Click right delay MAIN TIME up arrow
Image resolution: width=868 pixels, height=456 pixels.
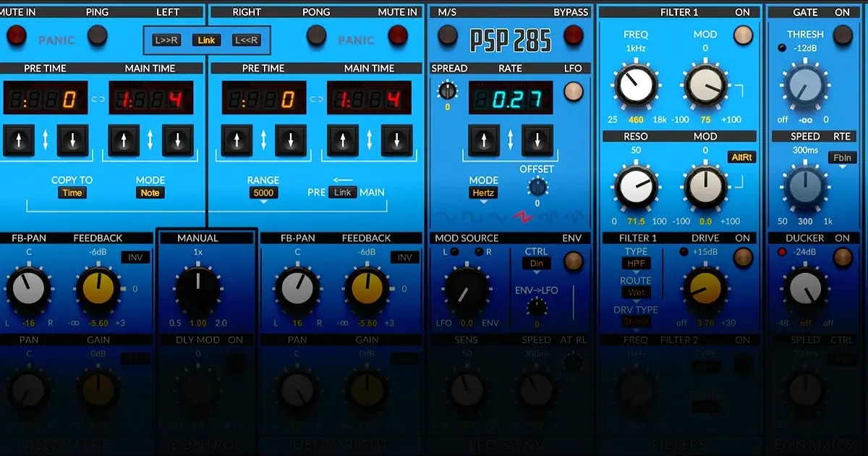coord(342,140)
